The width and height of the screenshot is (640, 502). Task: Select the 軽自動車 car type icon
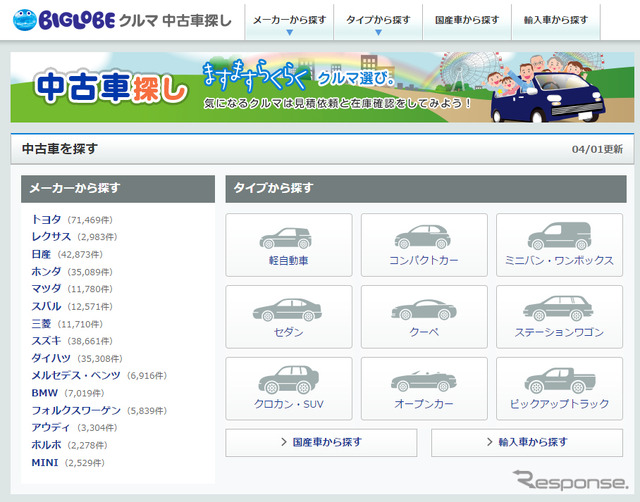(x=285, y=238)
